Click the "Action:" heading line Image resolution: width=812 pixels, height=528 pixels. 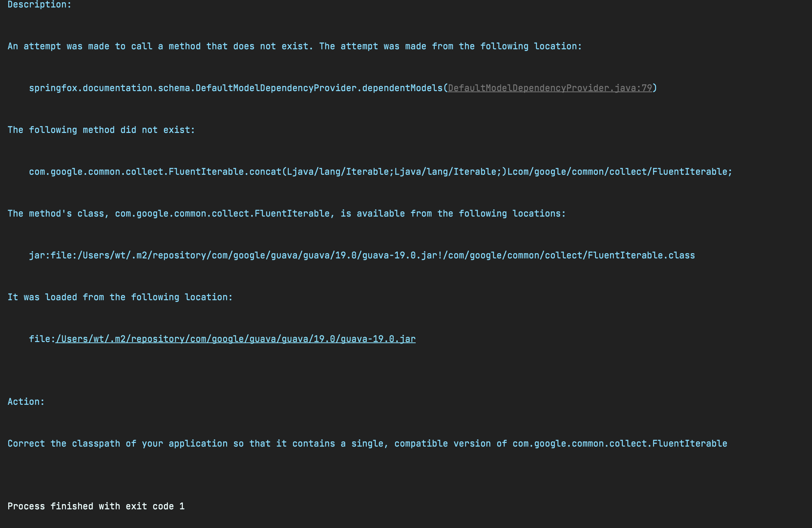26,402
